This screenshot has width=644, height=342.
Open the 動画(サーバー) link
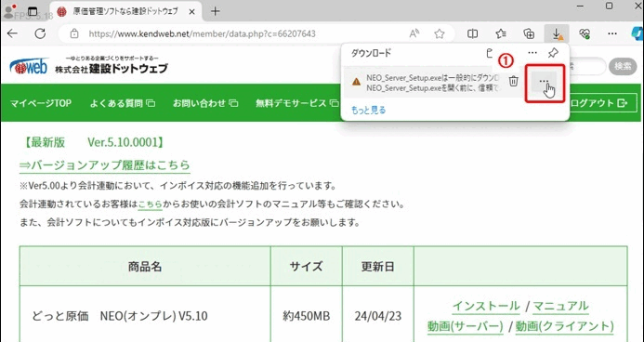465,326
